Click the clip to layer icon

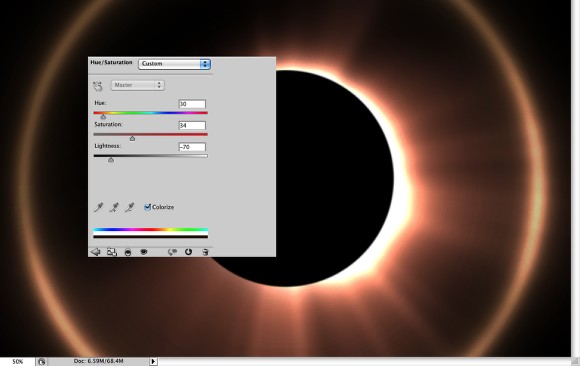[x=128, y=252]
